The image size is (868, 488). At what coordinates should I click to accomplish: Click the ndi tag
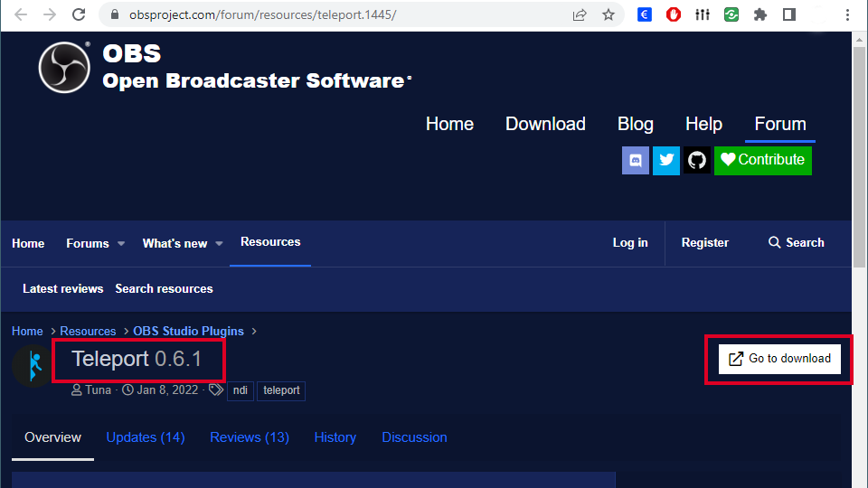pos(241,390)
